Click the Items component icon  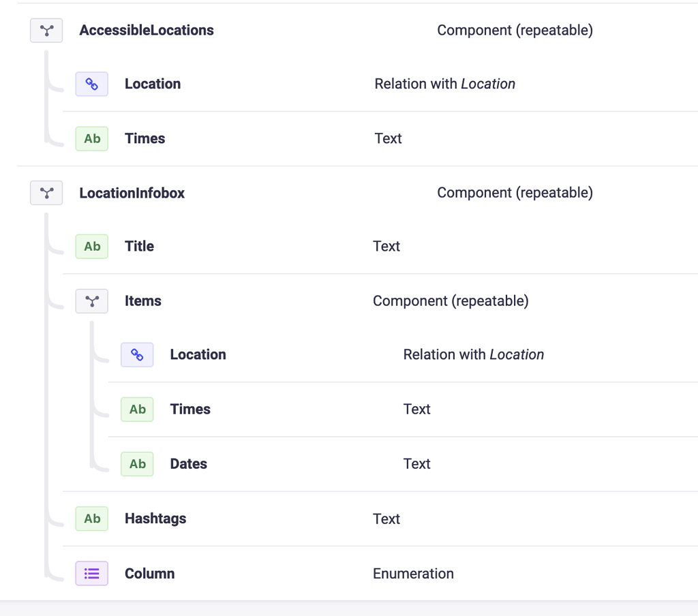point(92,301)
